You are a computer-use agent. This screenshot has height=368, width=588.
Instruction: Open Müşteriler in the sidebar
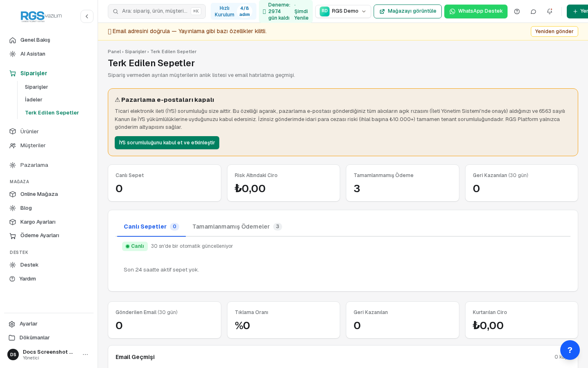tap(49, 146)
